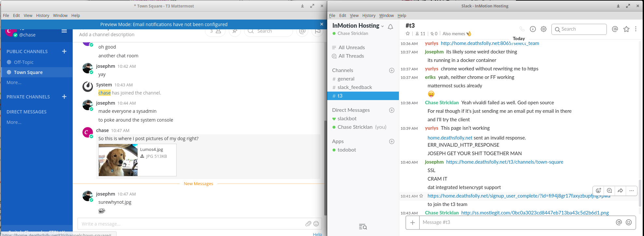The height and width of the screenshot is (236, 644).
Task: Open the town-square link posted by josephm
Action: [505, 162]
